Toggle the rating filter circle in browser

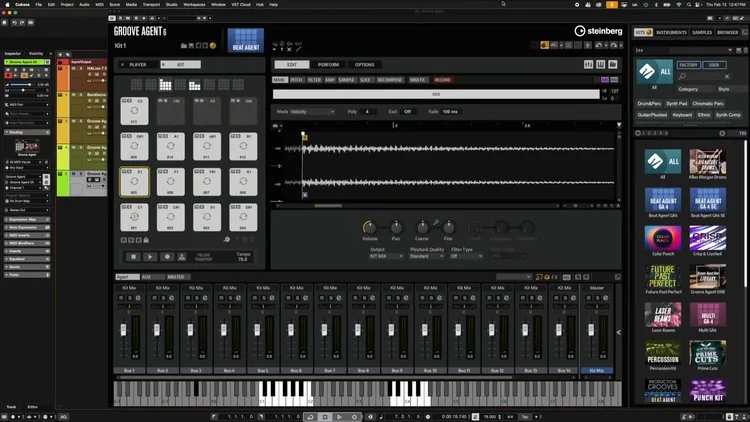638,133
